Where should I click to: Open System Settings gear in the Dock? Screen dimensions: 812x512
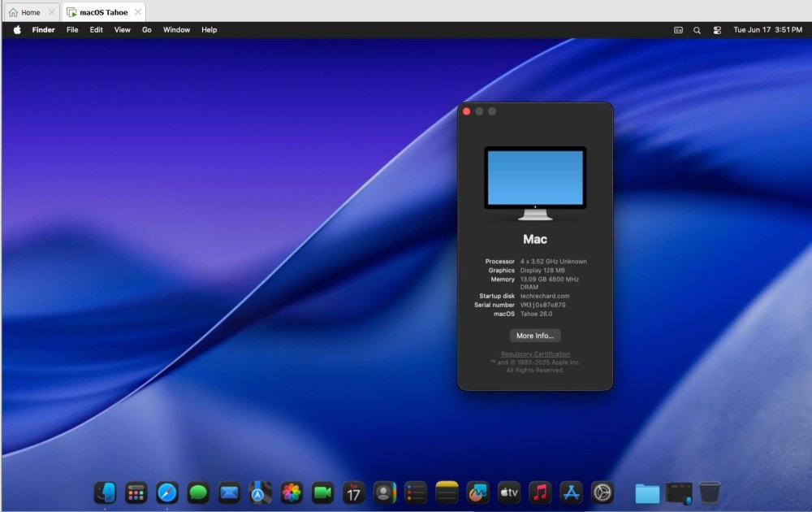pos(602,492)
